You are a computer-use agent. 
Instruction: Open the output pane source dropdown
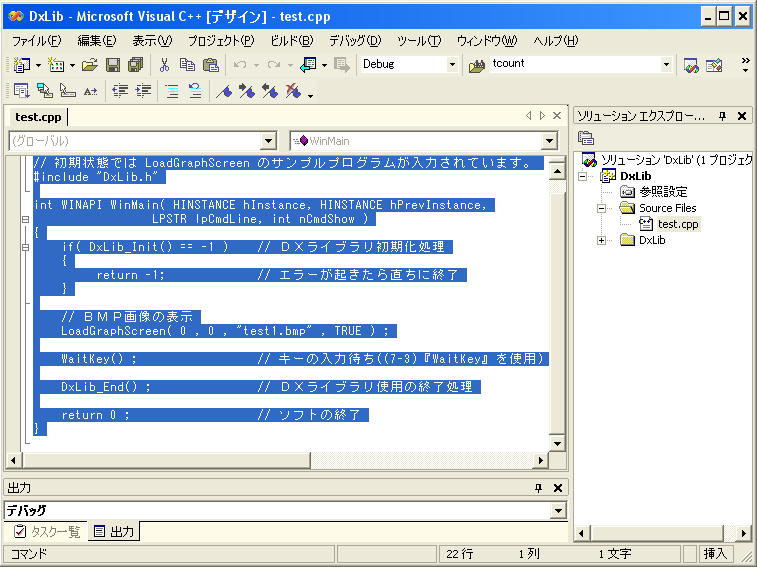[x=558, y=510]
